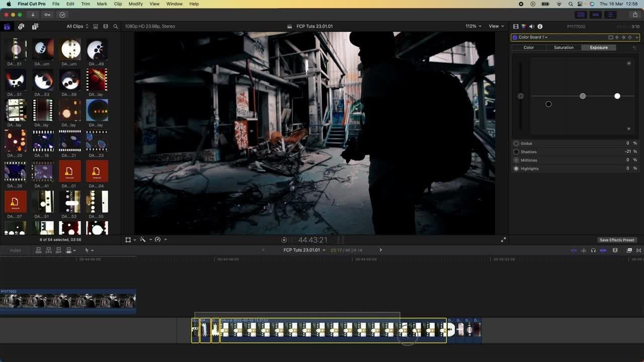Open the Titles and Generators sidebar

tap(35, 26)
